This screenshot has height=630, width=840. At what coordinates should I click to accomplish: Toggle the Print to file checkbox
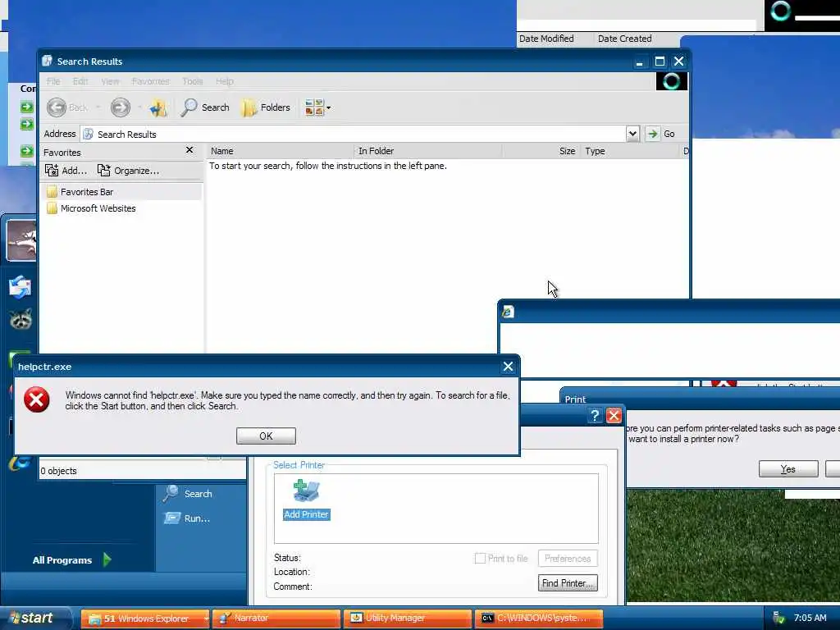coord(480,558)
